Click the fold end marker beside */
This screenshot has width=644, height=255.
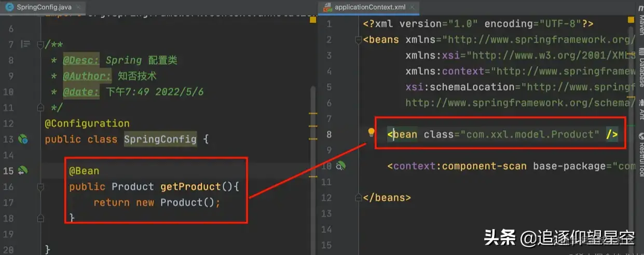tap(40, 108)
